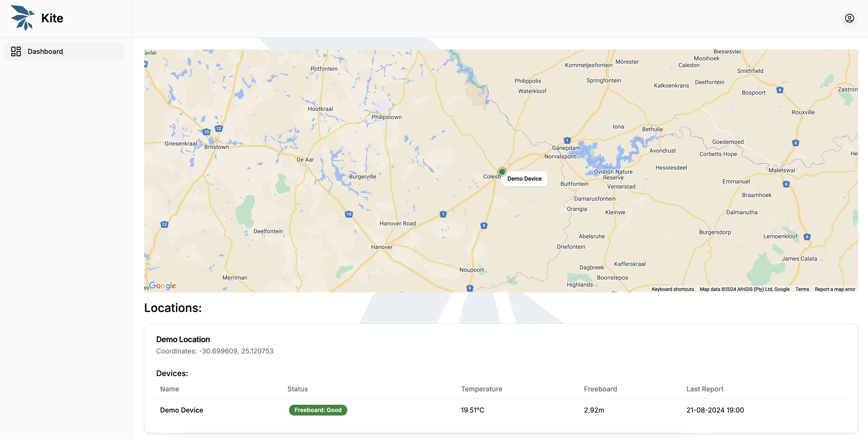868x439 pixels.
Task: Select the Demo Device table row name
Action: coord(181,410)
